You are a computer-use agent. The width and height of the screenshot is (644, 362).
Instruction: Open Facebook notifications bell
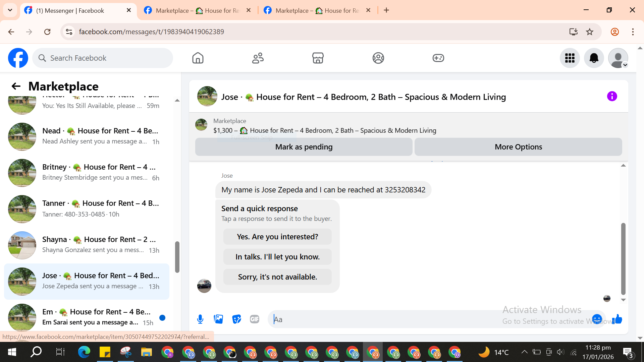[x=594, y=58]
